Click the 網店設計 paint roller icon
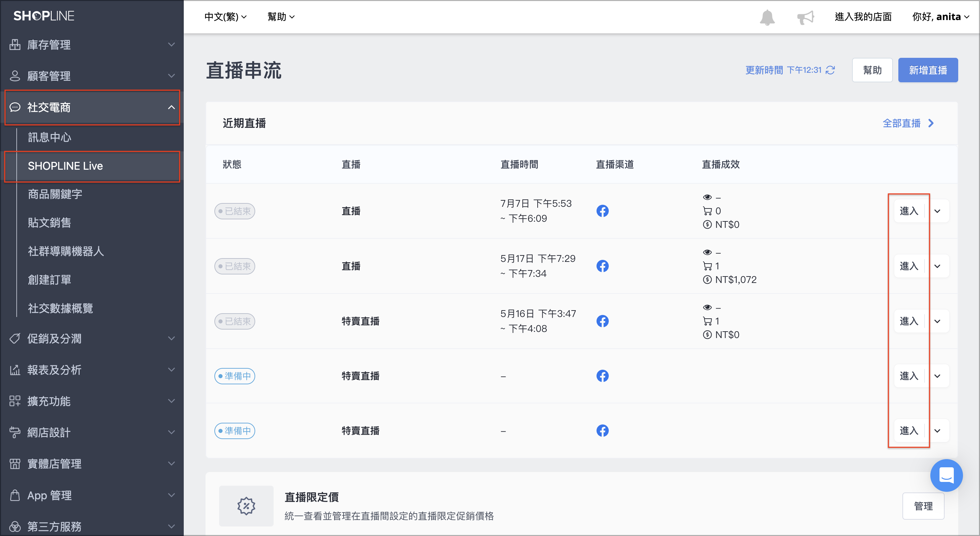The height and width of the screenshot is (536, 980). click(x=15, y=432)
